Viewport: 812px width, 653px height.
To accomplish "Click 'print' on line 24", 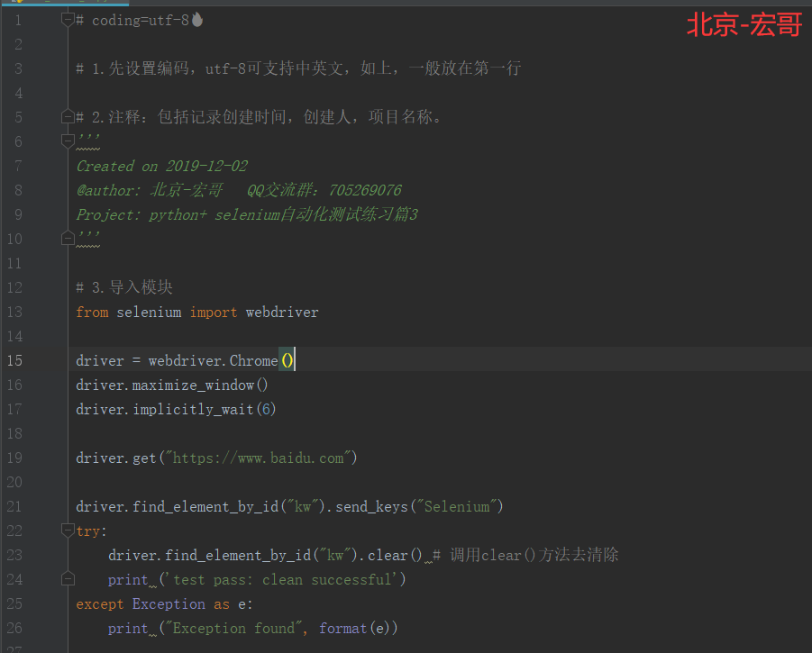I will click(x=128, y=580).
